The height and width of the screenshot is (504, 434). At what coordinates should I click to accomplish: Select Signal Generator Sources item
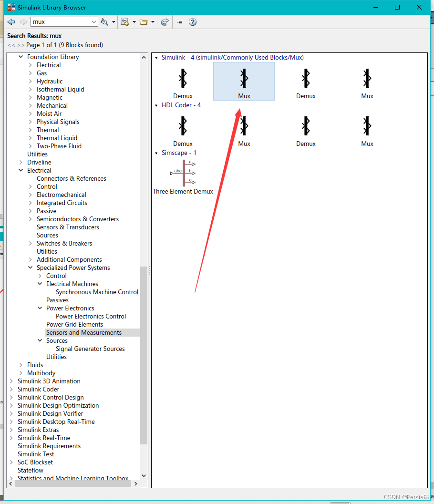[x=90, y=349]
